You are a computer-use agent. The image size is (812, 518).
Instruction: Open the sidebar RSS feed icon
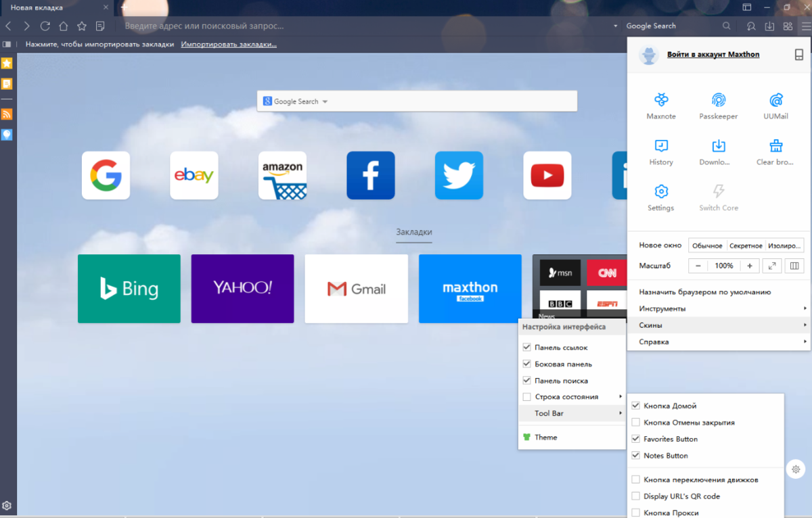[x=7, y=114]
